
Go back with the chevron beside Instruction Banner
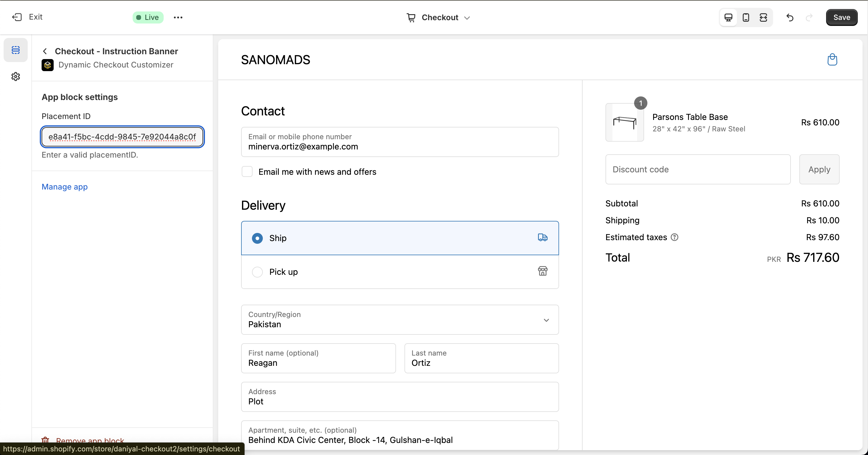pyautogui.click(x=45, y=51)
